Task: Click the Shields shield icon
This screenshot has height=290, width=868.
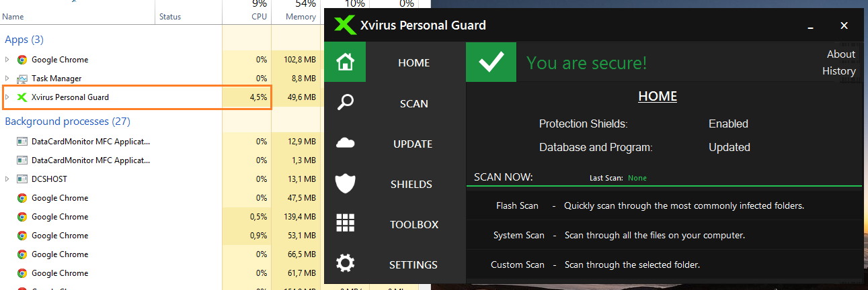Action: (x=345, y=183)
